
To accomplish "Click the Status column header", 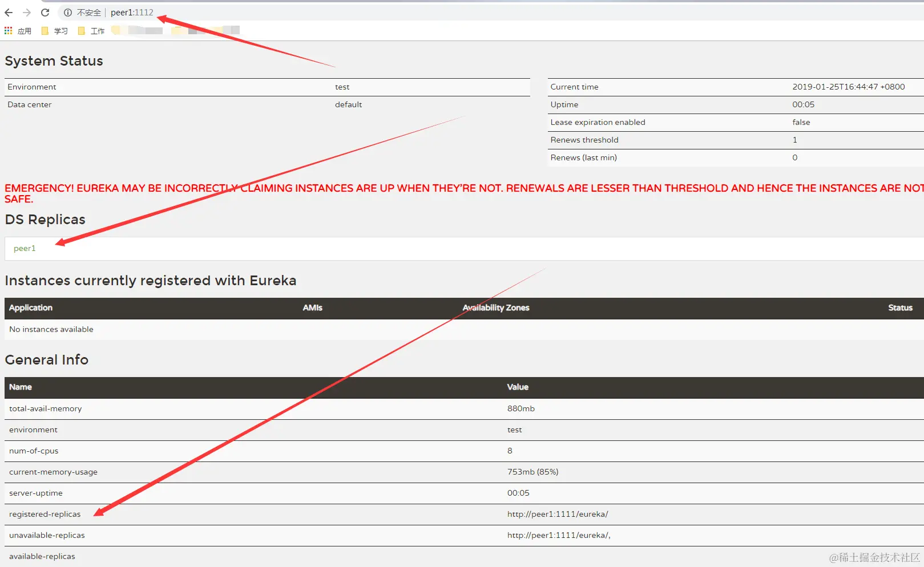I will tap(901, 307).
